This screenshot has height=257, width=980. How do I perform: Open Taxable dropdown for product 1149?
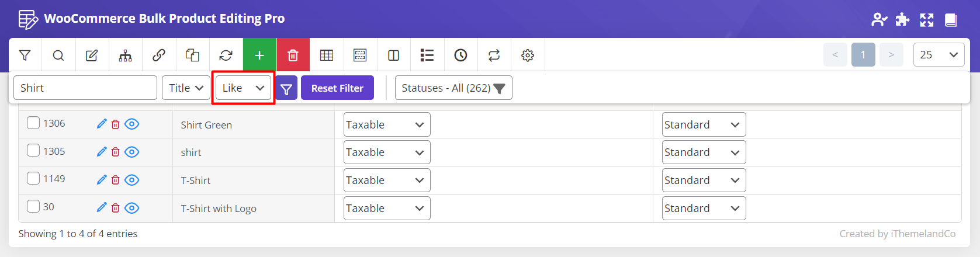pyautogui.click(x=387, y=180)
